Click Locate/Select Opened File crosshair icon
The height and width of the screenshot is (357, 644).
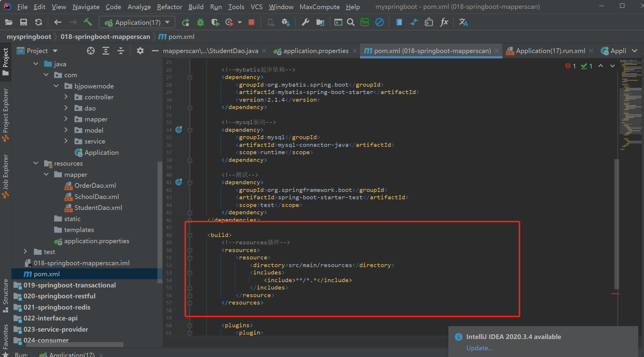(x=91, y=51)
